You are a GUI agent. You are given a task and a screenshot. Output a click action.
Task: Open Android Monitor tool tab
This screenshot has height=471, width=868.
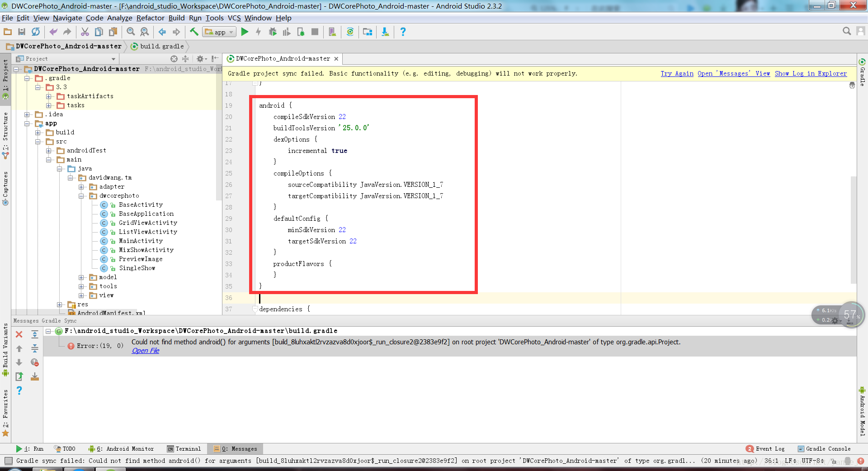pos(121,449)
